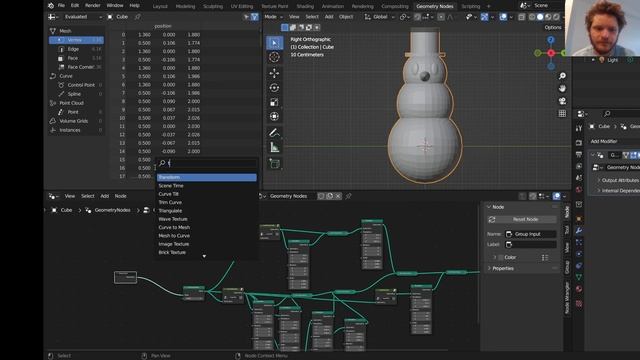Expand the Color section in Node panel
The width and height of the screenshot is (640, 360).
495,258
